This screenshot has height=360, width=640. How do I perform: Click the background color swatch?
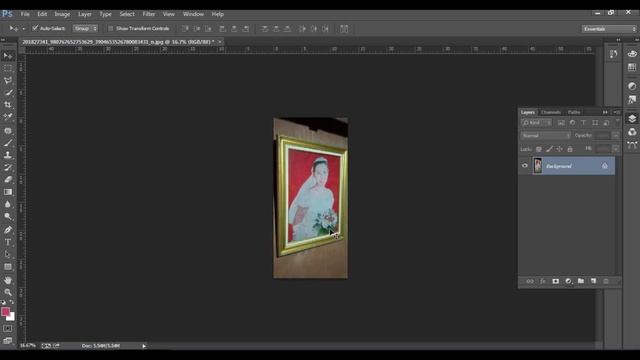point(11,317)
